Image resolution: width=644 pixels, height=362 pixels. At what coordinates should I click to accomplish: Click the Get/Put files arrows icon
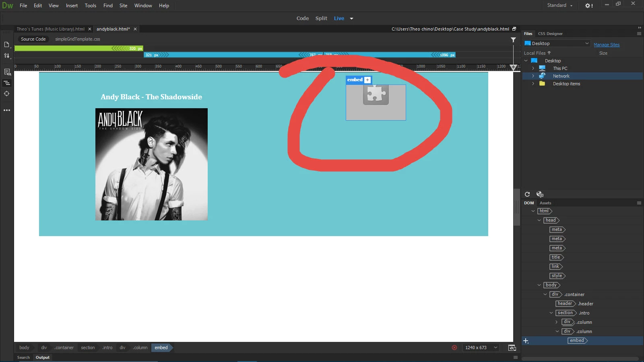pos(7,56)
